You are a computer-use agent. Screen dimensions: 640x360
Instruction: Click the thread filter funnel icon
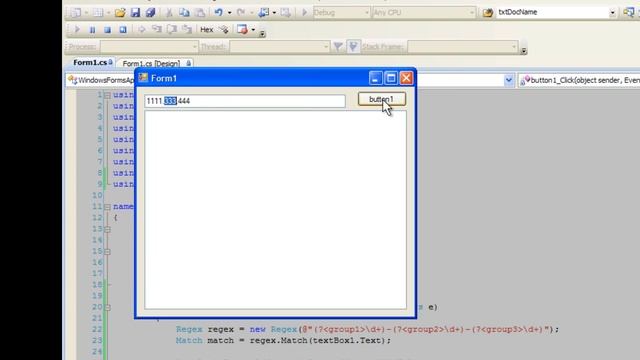338,47
